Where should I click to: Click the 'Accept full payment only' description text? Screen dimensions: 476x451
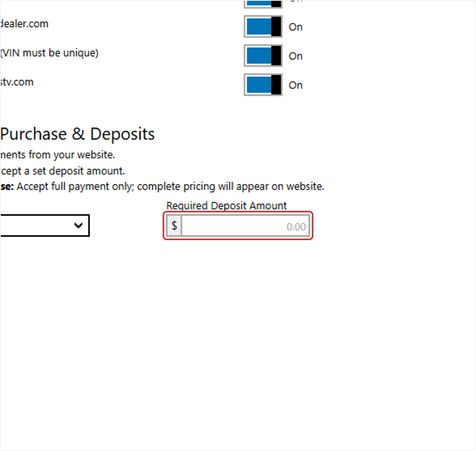click(x=171, y=186)
